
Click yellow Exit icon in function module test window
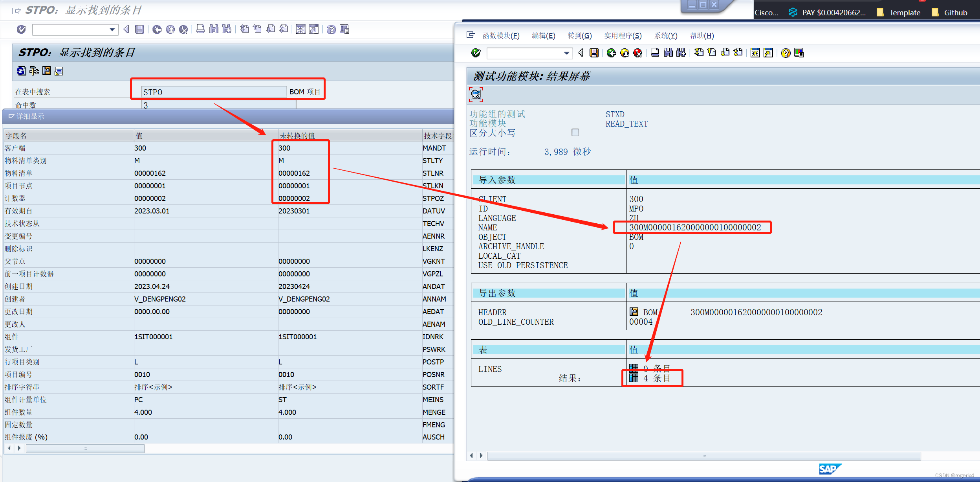click(625, 53)
